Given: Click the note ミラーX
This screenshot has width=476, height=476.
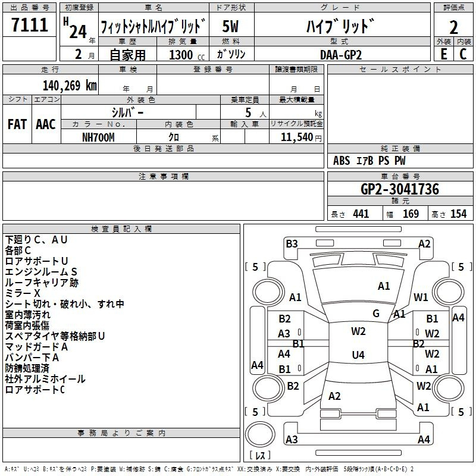Looking at the screenshot, I should [x=23, y=293].
